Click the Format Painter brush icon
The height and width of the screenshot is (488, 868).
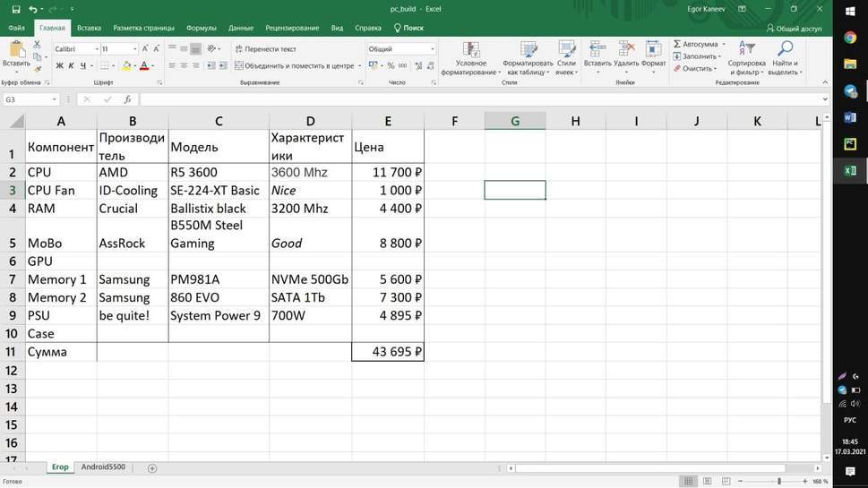38,68
